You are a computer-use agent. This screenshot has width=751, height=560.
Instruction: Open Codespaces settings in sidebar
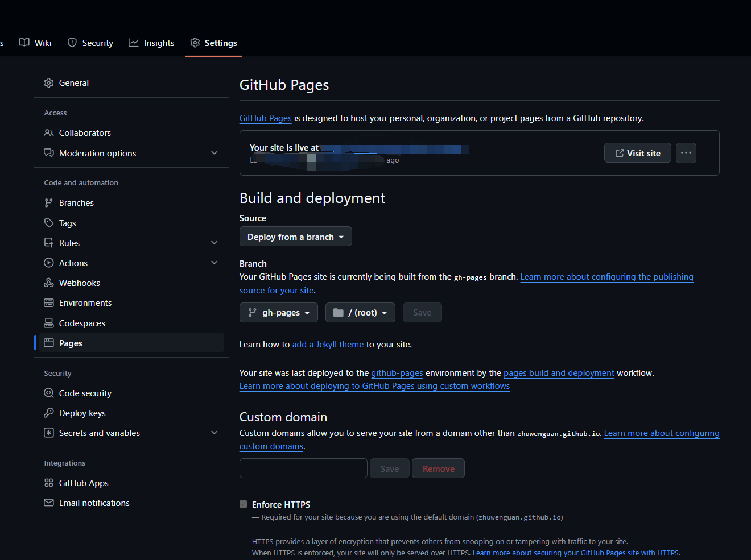131,323
